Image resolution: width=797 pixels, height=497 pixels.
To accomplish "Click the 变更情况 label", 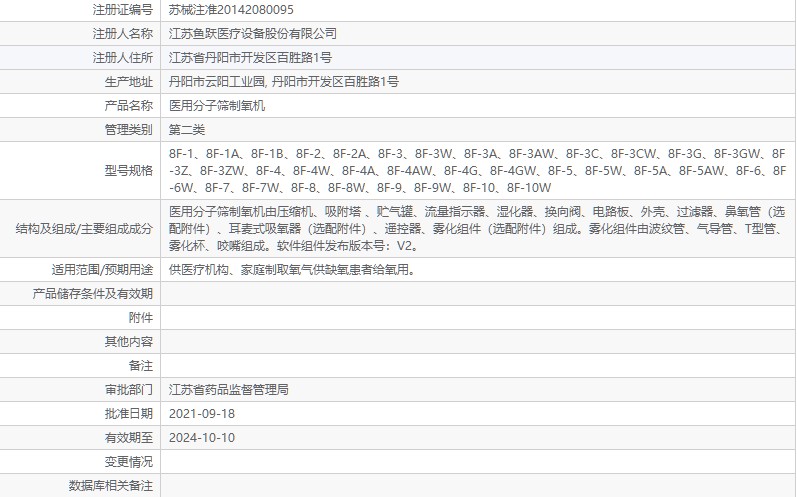I will pyautogui.click(x=129, y=461).
